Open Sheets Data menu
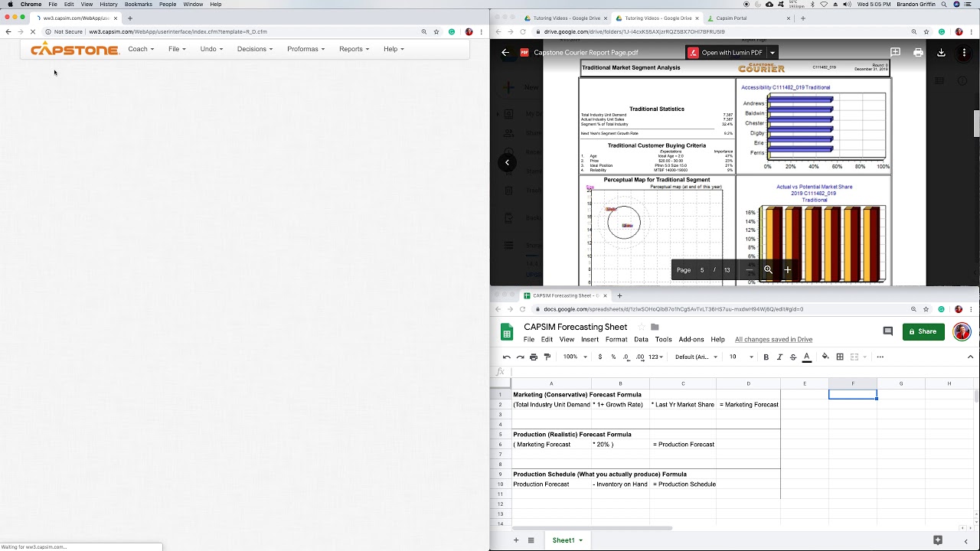This screenshot has width=980, height=551. tap(641, 339)
